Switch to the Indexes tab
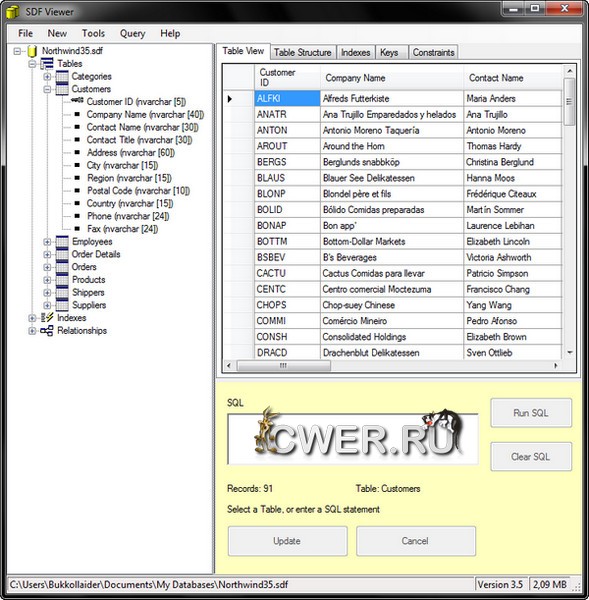Screen dimensions: 589x600 (356, 52)
